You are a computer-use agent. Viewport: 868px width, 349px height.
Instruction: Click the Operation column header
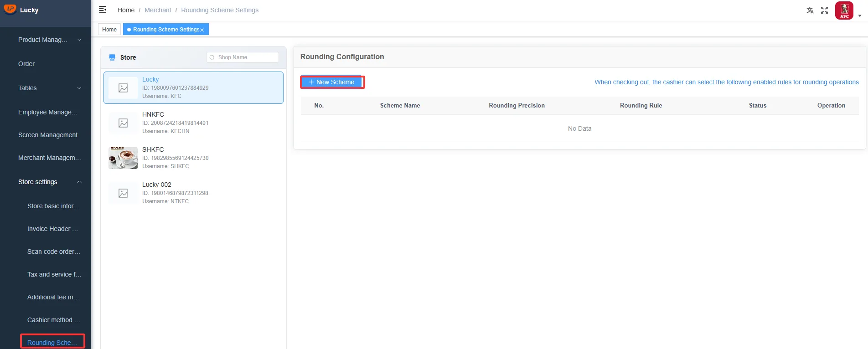(831, 105)
